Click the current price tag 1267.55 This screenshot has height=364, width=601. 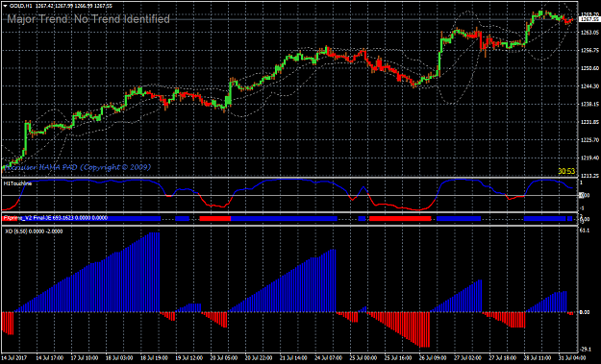tap(589, 19)
